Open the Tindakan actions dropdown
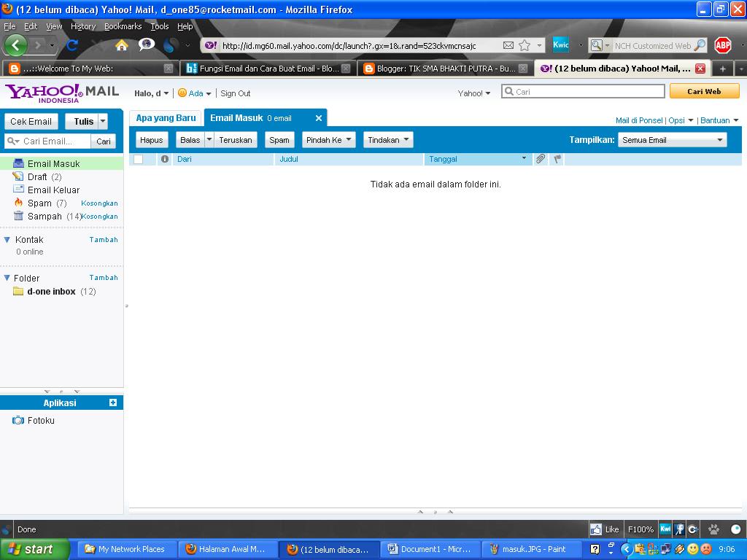 click(388, 140)
